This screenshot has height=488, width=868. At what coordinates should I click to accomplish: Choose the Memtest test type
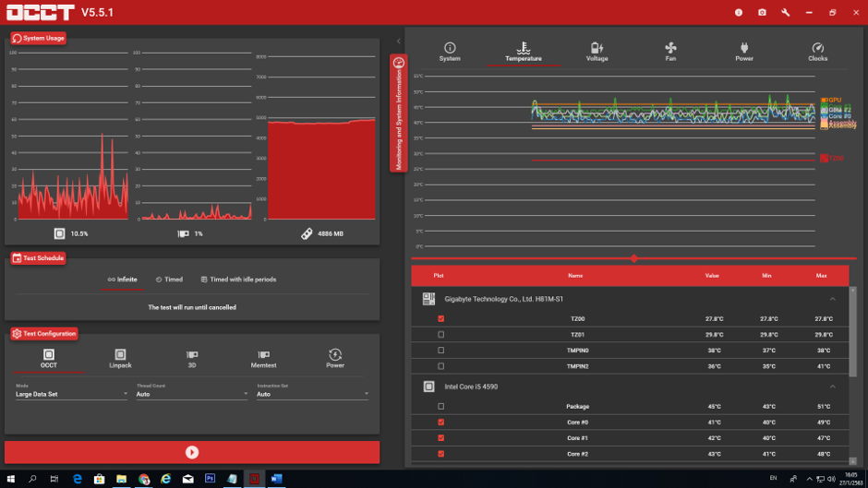coord(263,359)
